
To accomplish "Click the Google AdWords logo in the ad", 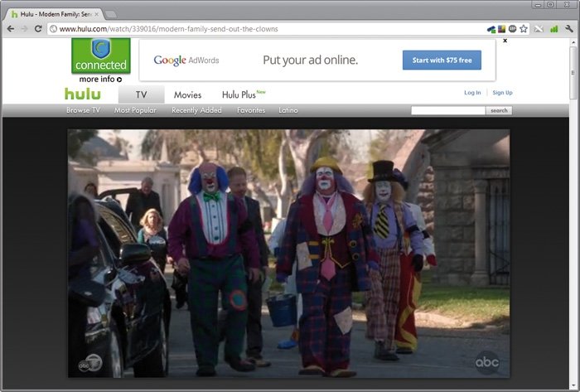I will (x=186, y=60).
